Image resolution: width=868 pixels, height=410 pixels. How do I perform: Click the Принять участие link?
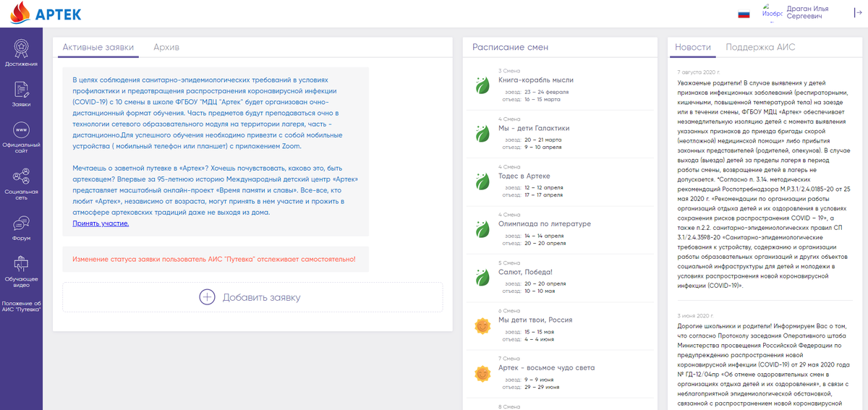101,223
